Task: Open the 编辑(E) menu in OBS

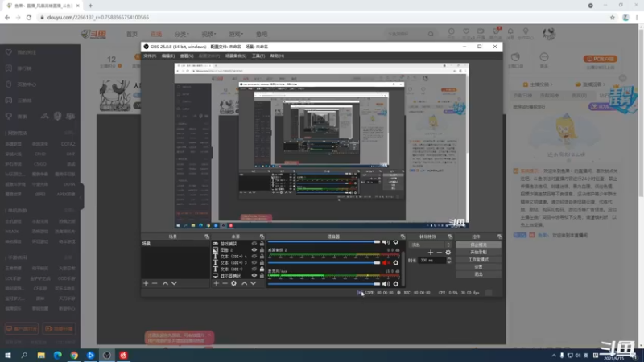Action: tap(168, 56)
